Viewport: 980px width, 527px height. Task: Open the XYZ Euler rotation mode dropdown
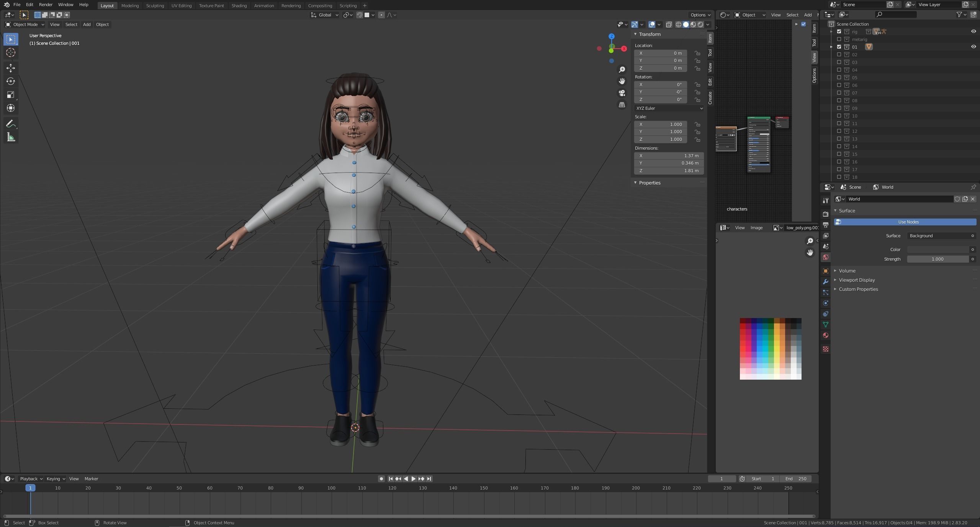tap(669, 108)
